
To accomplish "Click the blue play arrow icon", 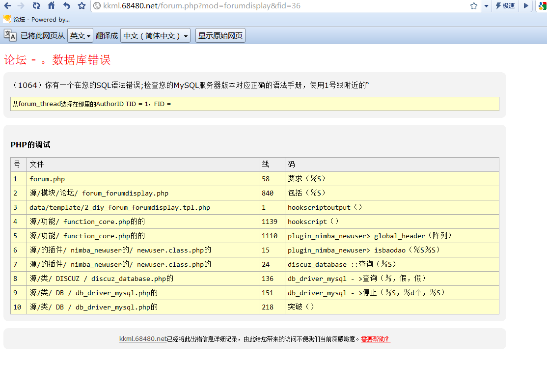I will click(526, 5).
